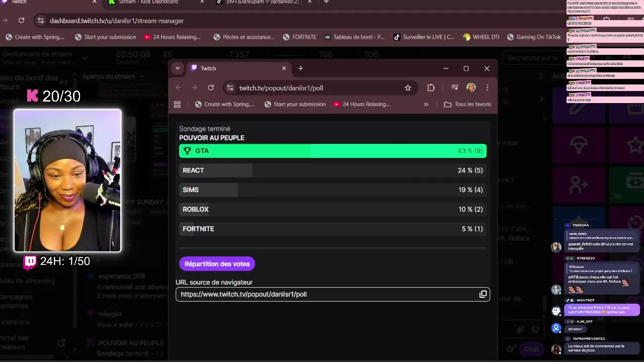Viewport: 644px width, 362px height.
Task: Open Create with Spring bookmark in popup
Action: coord(224,104)
